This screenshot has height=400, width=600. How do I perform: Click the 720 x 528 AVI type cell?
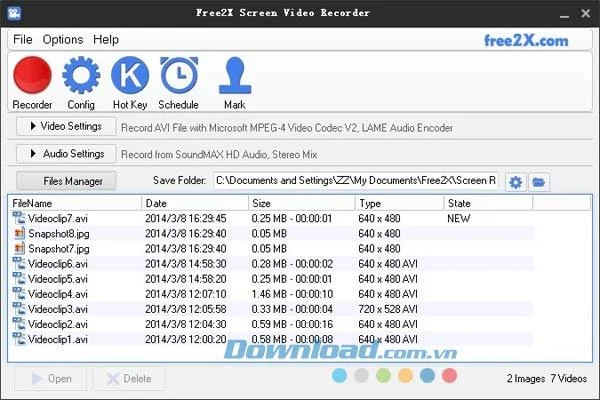point(388,309)
